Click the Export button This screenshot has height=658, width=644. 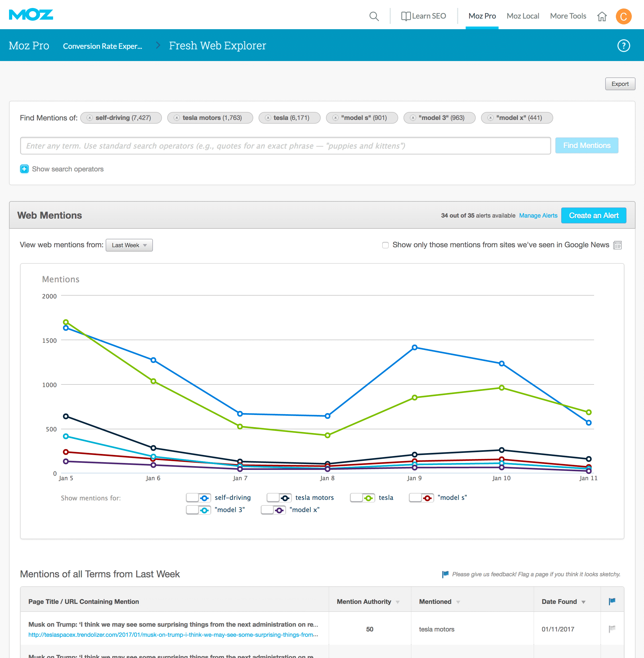click(620, 84)
